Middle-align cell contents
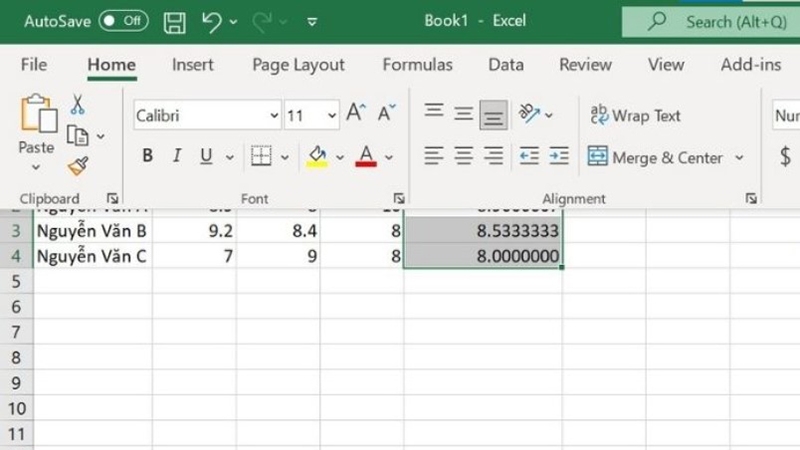This screenshot has width=800, height=450. (463, 114)
